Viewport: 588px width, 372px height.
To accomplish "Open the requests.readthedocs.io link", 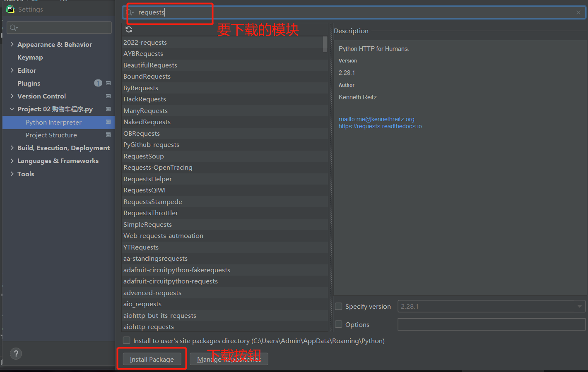I will click(380, 126).
